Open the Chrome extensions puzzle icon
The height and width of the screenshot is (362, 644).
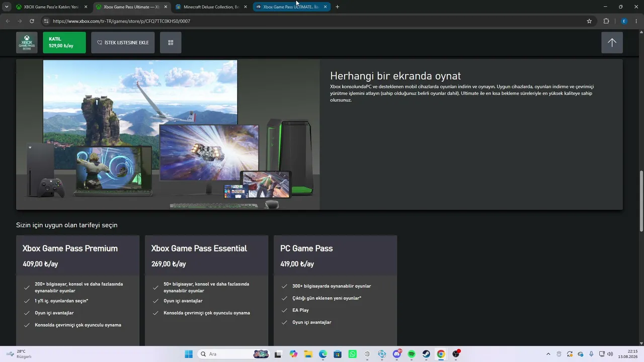tap(606, 21)
